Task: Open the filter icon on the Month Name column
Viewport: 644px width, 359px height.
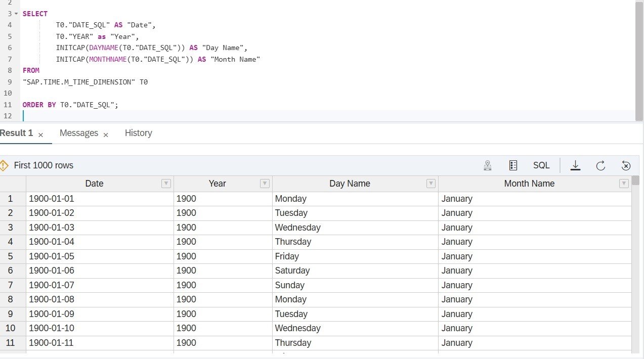Action: coord(624,184)
